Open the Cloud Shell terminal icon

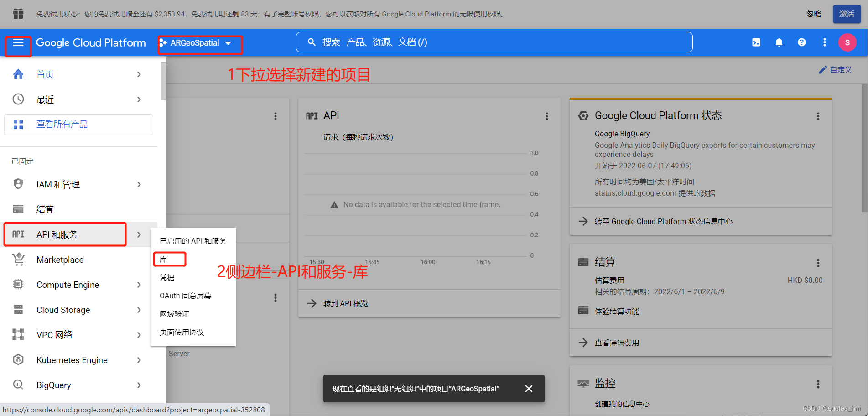click(x=756, y=42)
